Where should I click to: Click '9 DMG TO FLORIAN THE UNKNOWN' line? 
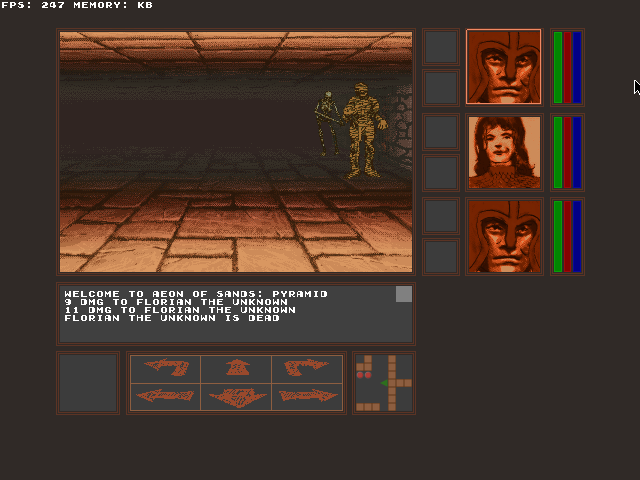pyautogui.click(x=176, y=302)
